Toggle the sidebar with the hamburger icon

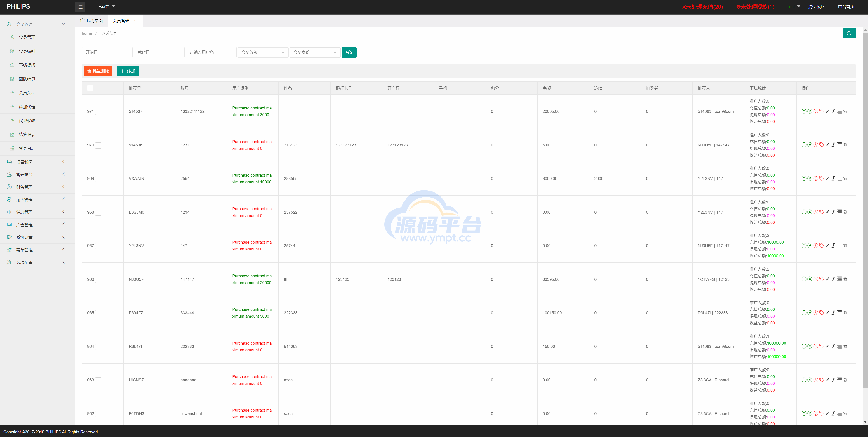click(x=80, y=7)
